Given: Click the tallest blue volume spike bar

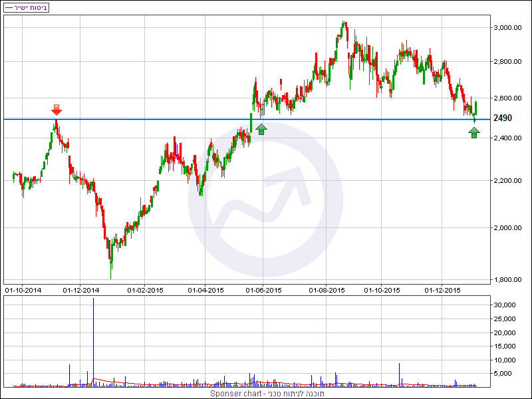Looking at the screenshot, I should coord(93,342).
